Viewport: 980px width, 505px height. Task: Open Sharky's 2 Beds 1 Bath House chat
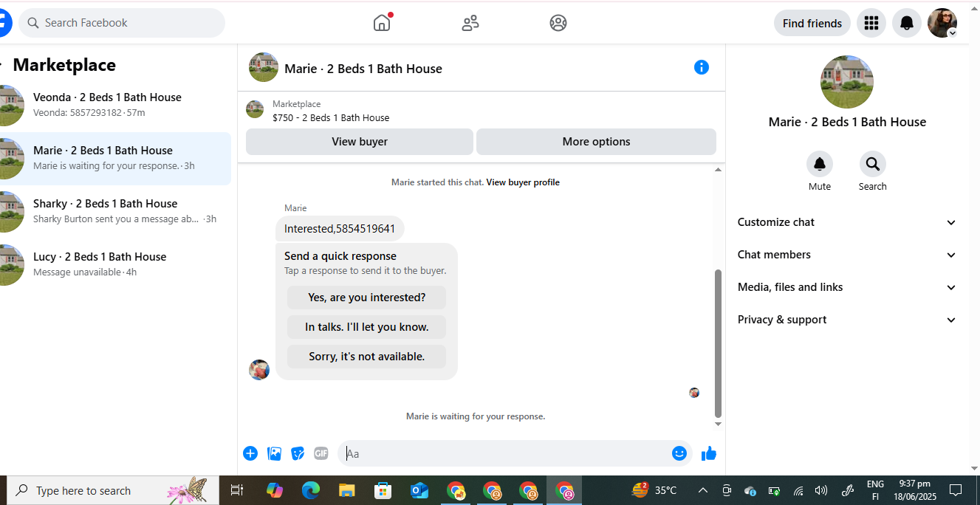click(x=115, y=211)
